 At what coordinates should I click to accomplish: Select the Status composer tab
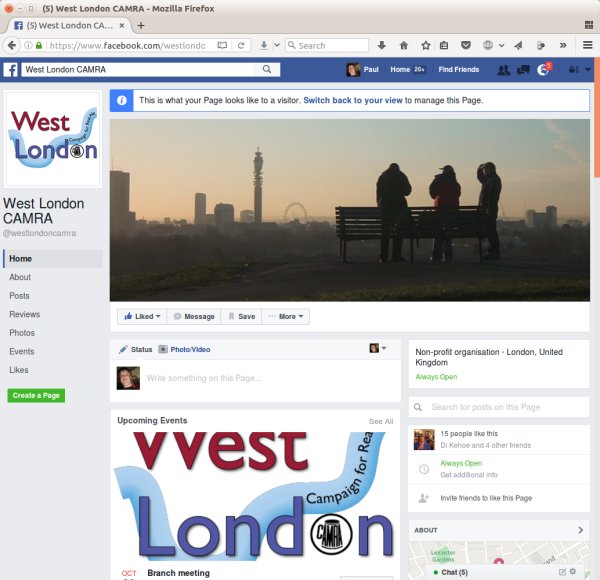tap(135, 349)
